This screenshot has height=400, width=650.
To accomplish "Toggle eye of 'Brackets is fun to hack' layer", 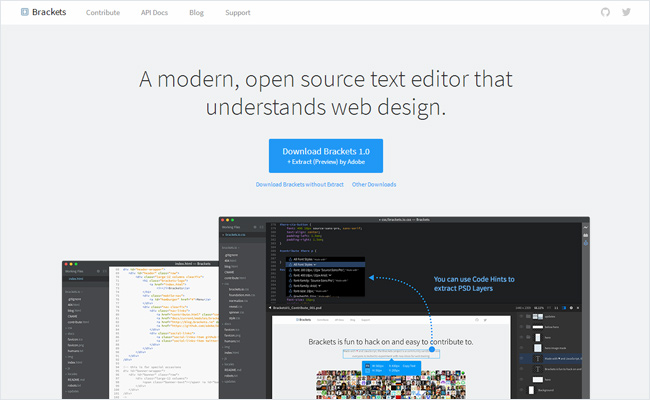I will (x=521, y=369).
